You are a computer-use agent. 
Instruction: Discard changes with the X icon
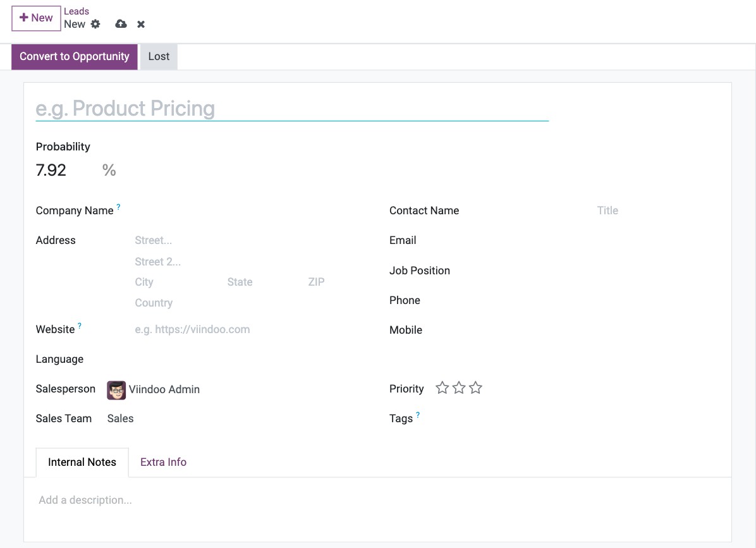pyautogui.click(x=141, y=24)
